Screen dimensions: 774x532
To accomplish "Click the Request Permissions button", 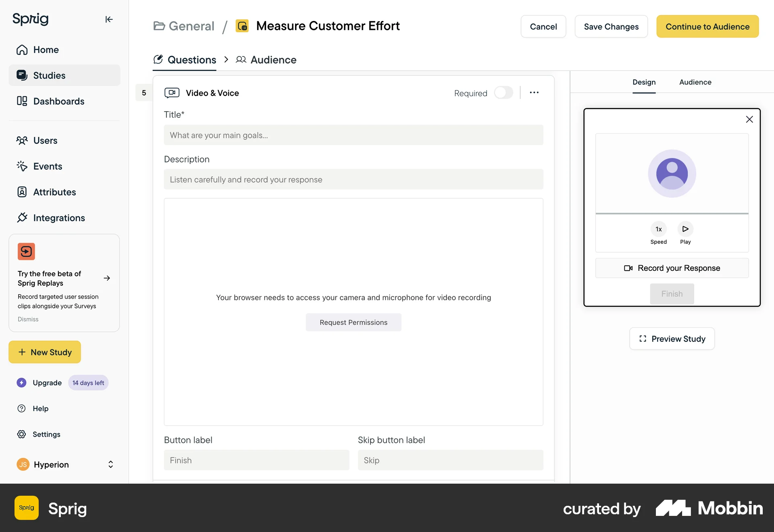I will click(x=353, y=322).
